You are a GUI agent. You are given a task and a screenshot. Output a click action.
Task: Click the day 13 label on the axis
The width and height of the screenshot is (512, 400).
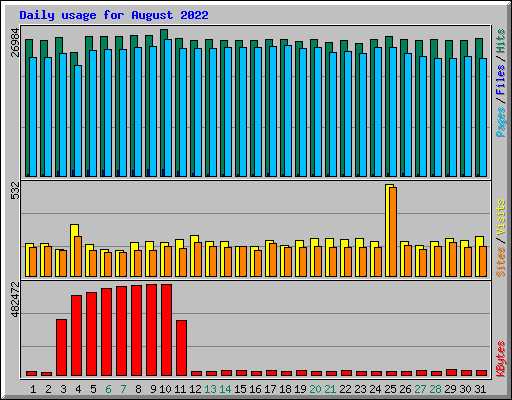(210, 389)
